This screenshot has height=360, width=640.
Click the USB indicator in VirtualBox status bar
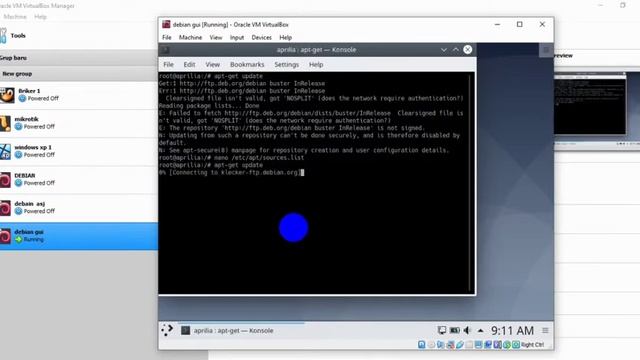460,345
